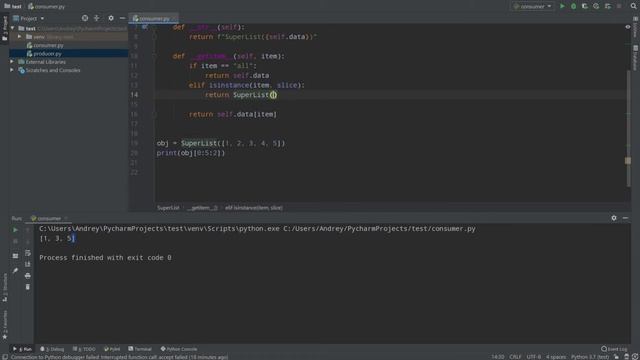Click the indent '4 spaces' status entry
This screenshot has height=360, width=640.
[556, 357]
